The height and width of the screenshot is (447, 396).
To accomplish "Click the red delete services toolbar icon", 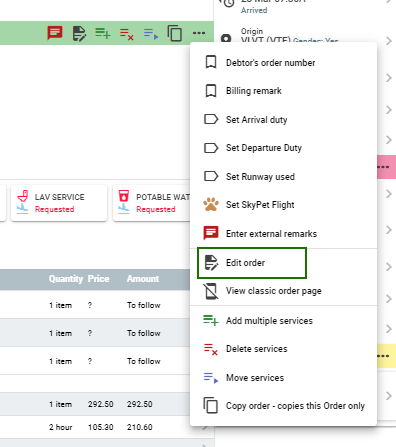I will click(x=127, y=34).
